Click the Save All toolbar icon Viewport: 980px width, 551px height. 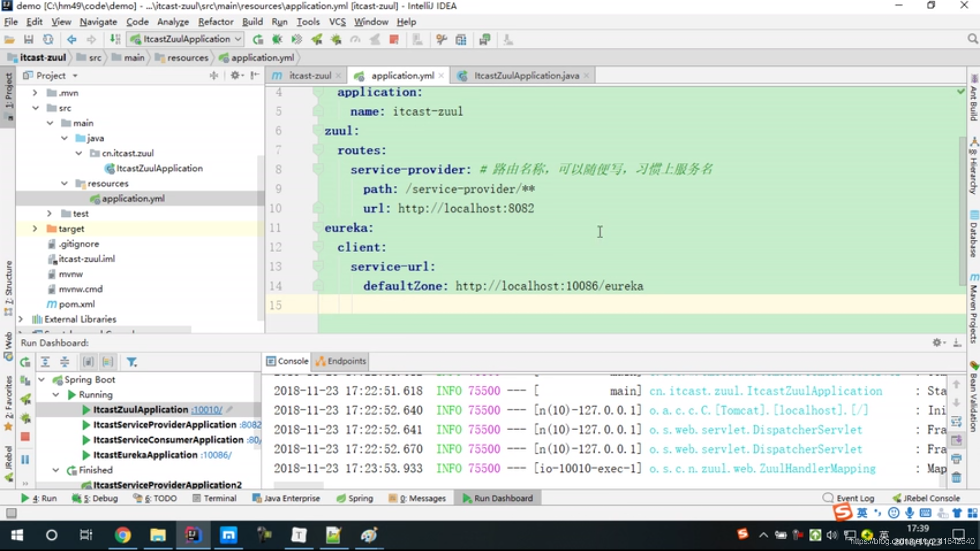29,39
